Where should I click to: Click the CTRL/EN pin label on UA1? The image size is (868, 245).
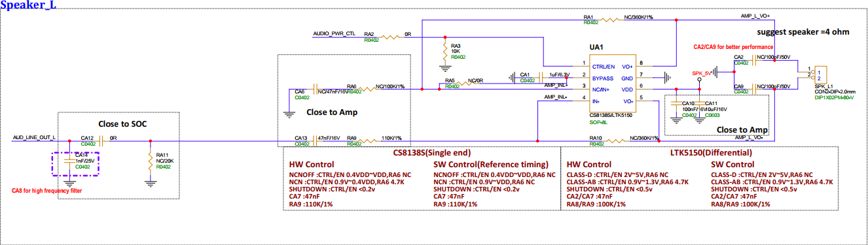(604, 67)
